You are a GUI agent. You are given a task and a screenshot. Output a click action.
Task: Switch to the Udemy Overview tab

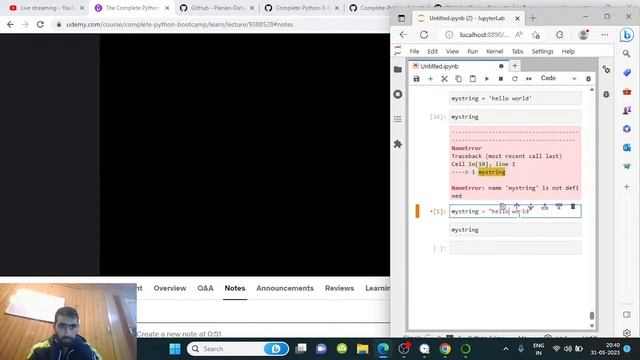(170, 288)
